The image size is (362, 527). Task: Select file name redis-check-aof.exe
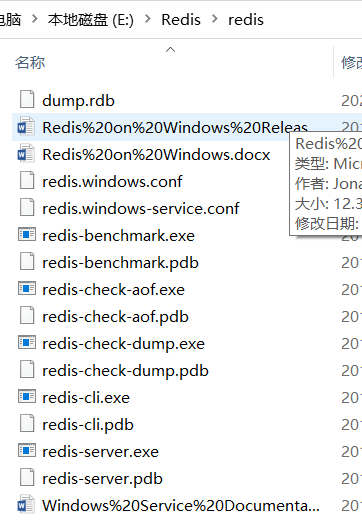click(x=113, y=290)
